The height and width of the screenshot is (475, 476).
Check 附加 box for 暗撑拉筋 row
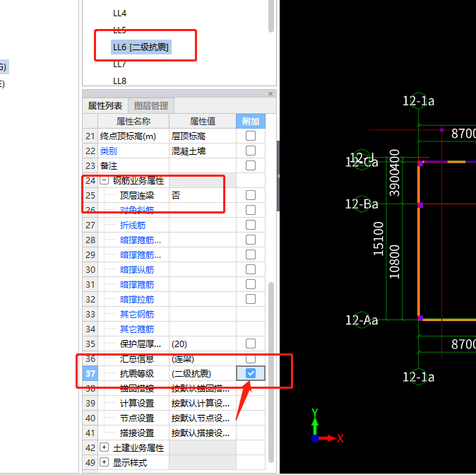point(251,299)
